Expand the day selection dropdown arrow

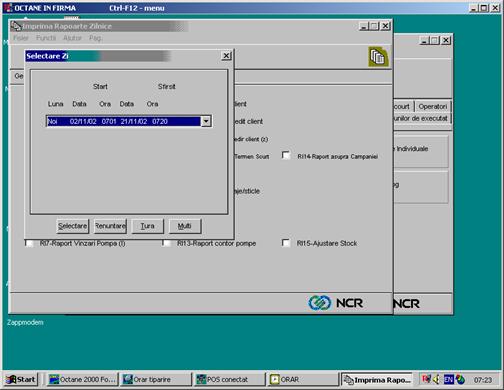point(206,121)
